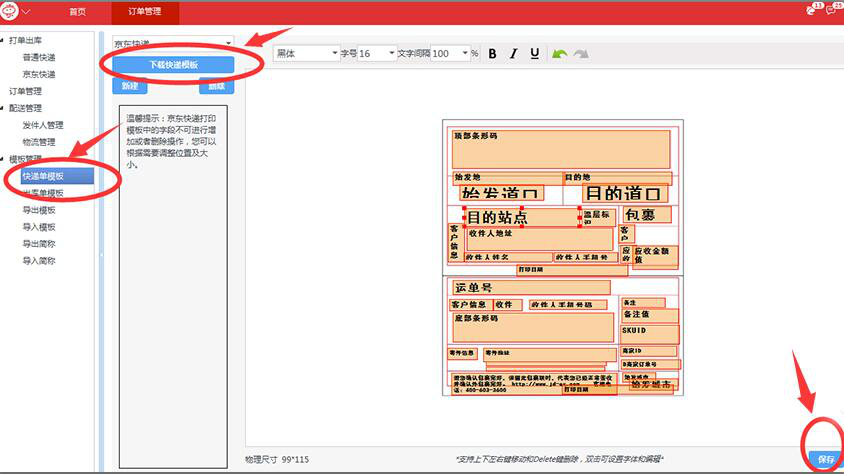Click the 下载快递模板 button
The image size is (844, 474).
point(173,65)
